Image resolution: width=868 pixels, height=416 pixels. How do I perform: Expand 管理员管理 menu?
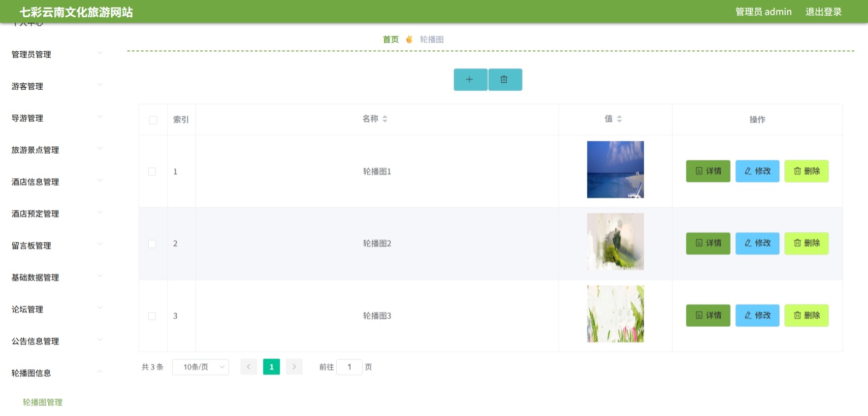(57, 54)
